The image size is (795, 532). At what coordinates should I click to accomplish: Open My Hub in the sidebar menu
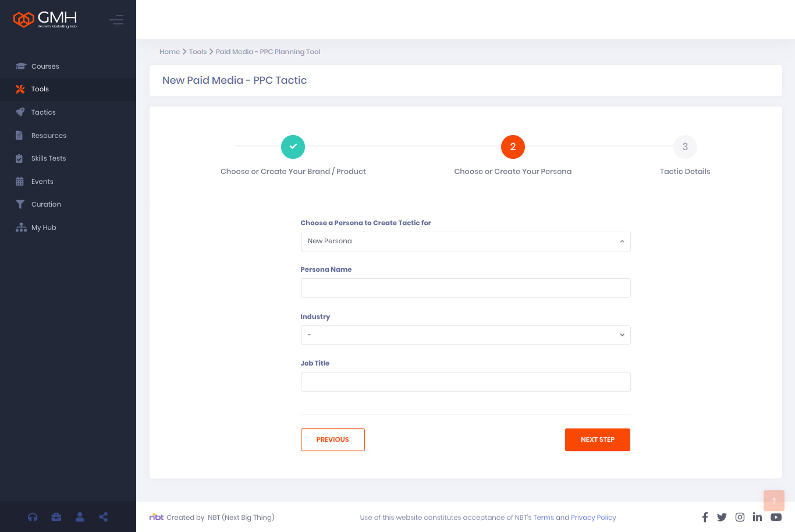pos(68,228)
